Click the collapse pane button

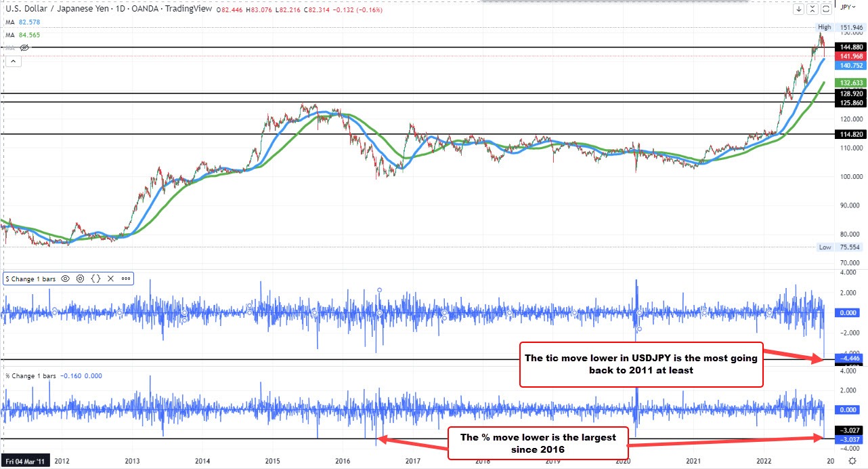(812, 9)
